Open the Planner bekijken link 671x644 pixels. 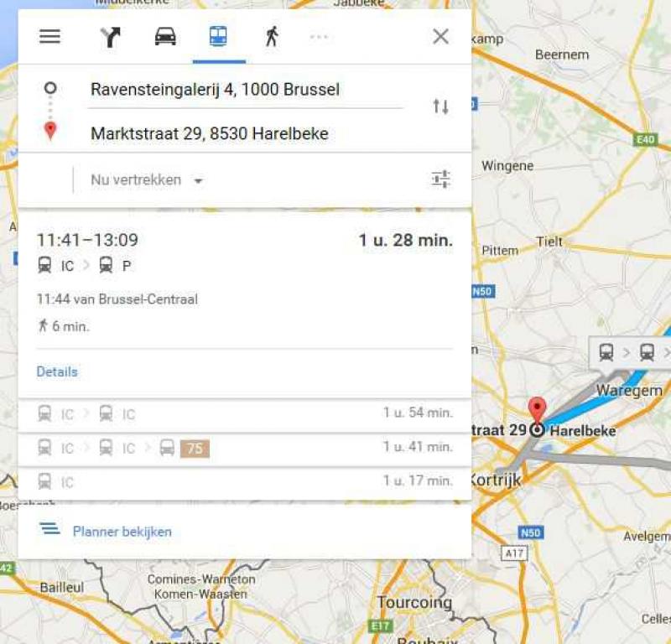point(122,532)
